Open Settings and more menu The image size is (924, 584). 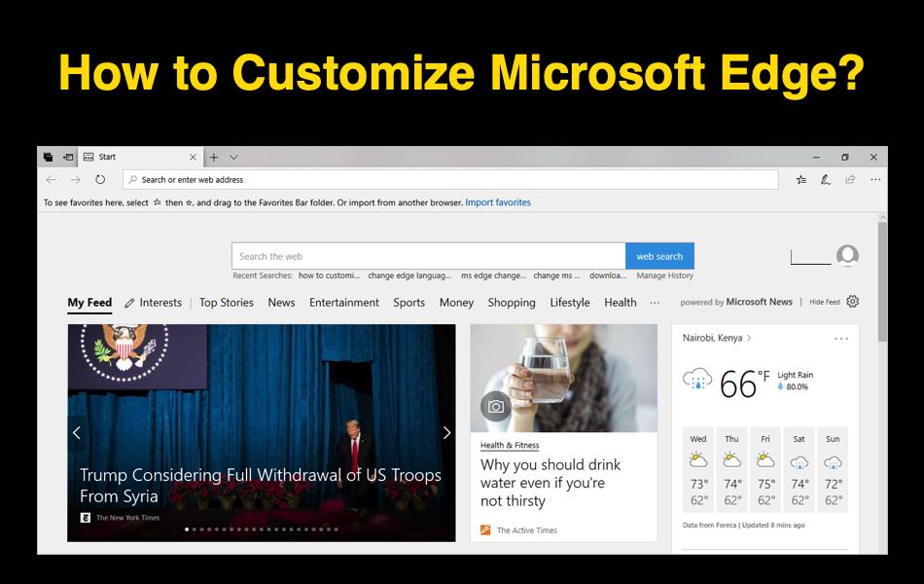[875, 180]
